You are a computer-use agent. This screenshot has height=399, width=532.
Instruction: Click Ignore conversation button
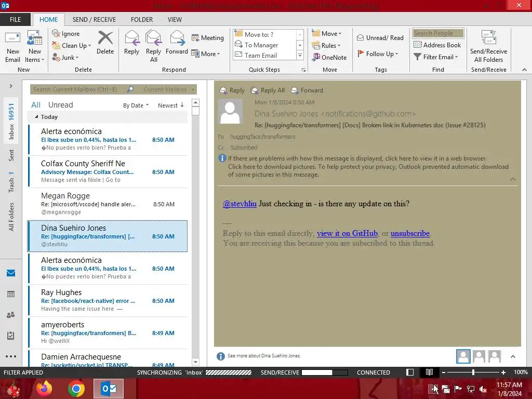pos(66,34)
